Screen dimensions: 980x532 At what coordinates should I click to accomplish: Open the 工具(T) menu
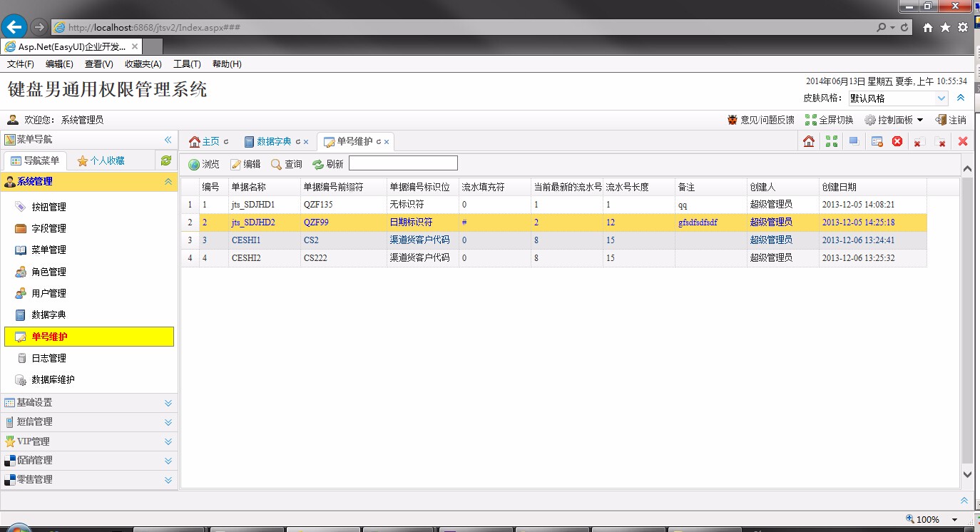coord(187,63)
